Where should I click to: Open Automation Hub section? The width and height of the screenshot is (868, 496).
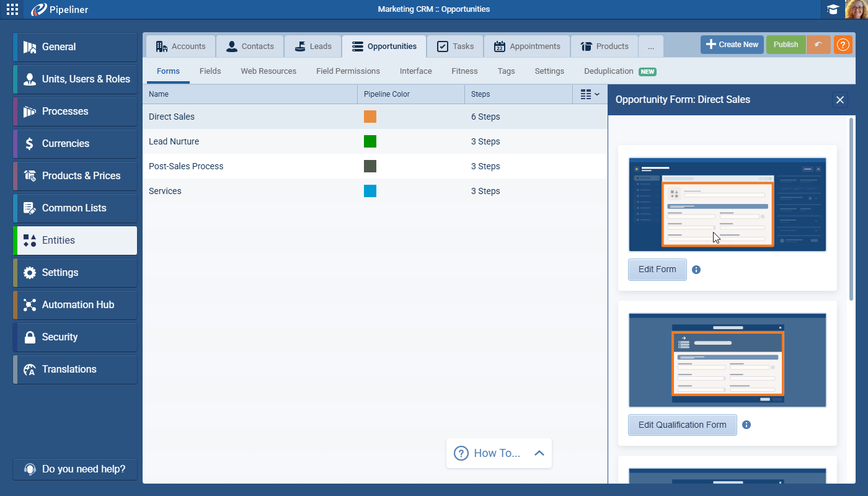pyautogui.click(x=75, y=305)
